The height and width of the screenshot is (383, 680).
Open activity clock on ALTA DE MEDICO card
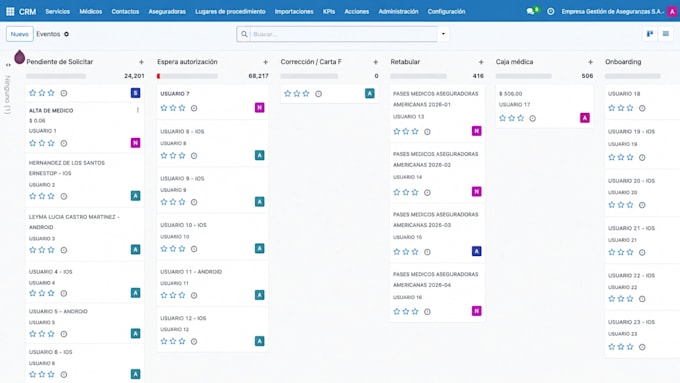64,143
